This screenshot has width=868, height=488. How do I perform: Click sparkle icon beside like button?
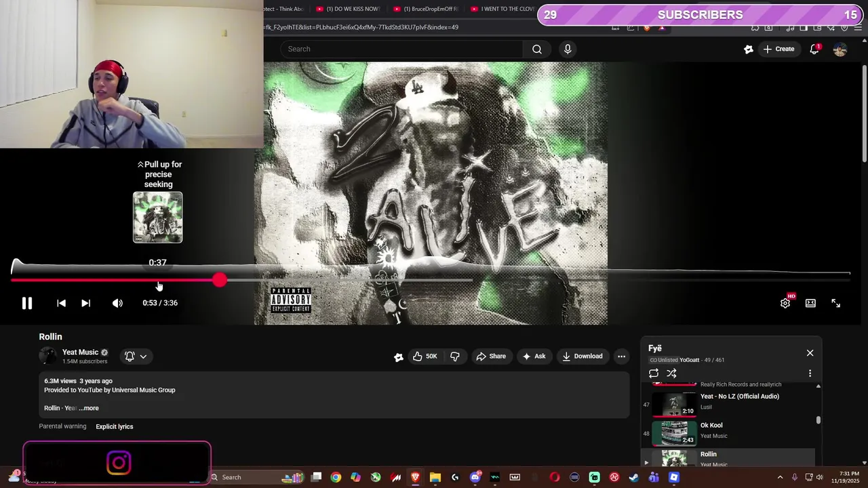point(399,357)
